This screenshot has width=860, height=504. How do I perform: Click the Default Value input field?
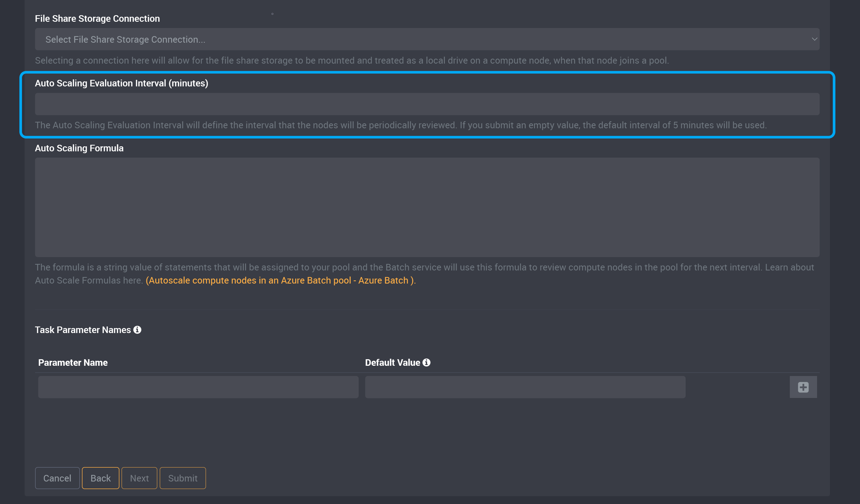coord(525,387)
